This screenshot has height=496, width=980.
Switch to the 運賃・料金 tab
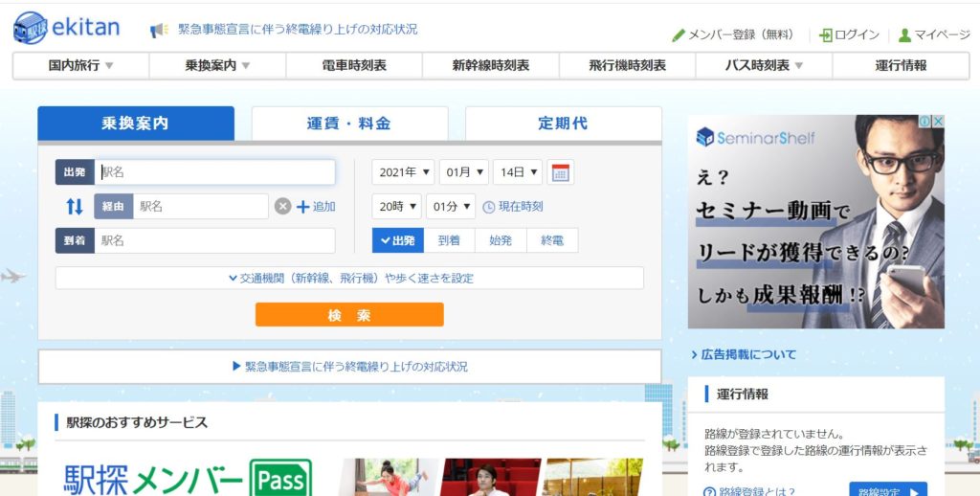349,124
